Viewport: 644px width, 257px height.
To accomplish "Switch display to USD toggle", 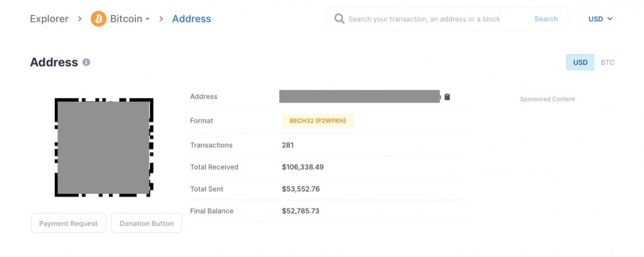I will [580, 62].
